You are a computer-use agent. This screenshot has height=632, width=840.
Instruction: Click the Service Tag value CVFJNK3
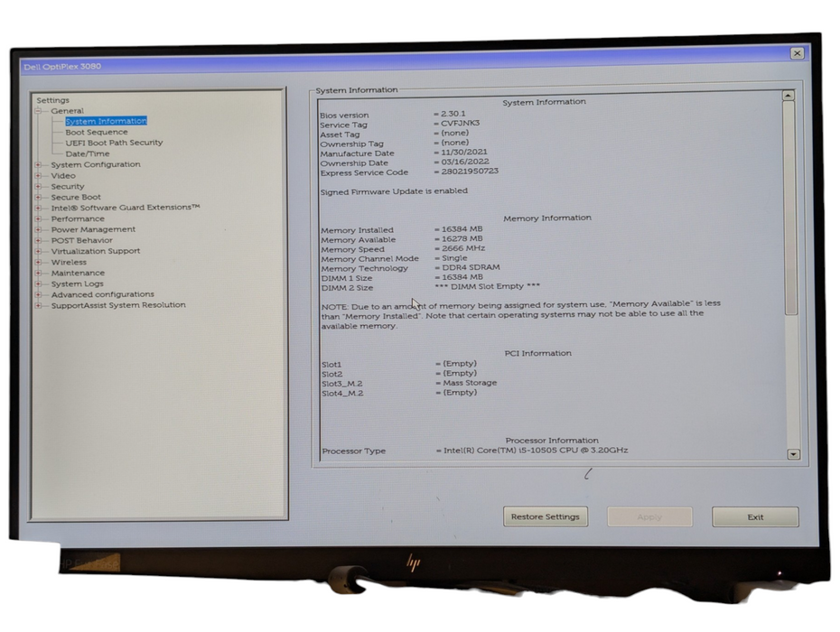460,123
